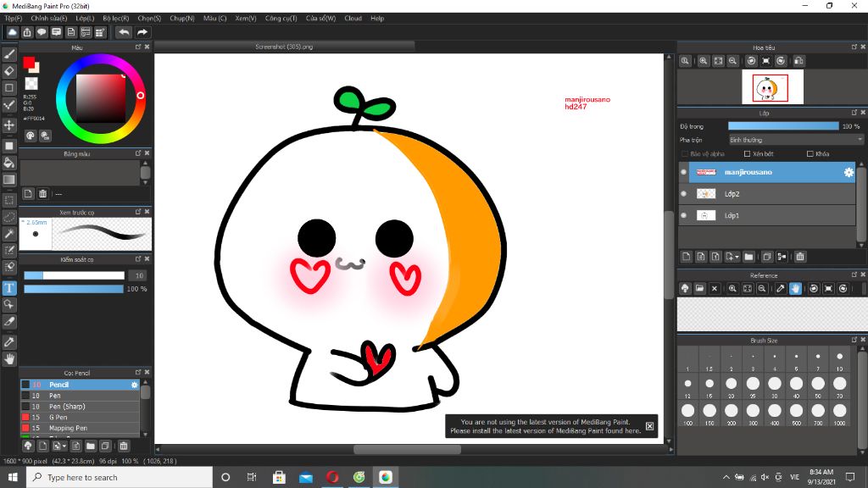Delete the selected layer with trash icon
Screen dimensions: 868x488
(800, 257)
